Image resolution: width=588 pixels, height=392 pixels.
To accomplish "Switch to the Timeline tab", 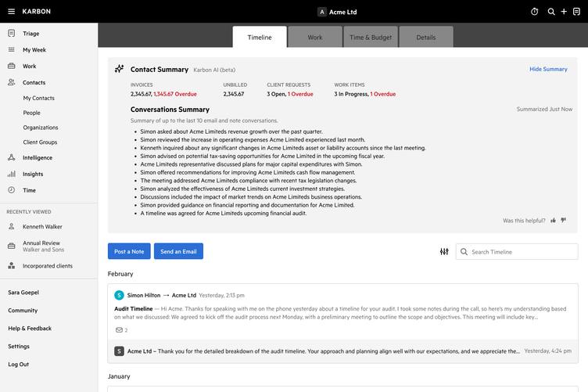I will pos(260,37).
